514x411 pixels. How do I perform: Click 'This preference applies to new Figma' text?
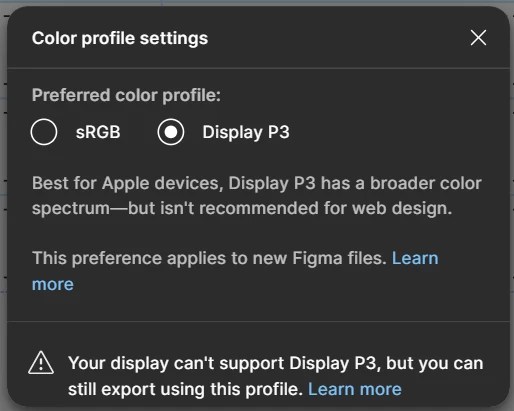click(x=187, y=259)
